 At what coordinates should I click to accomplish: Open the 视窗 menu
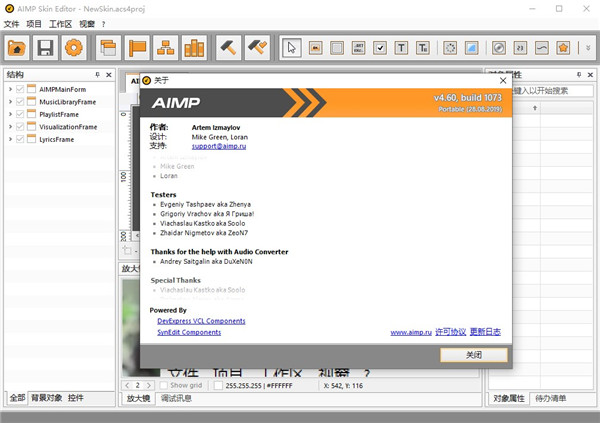87,24
